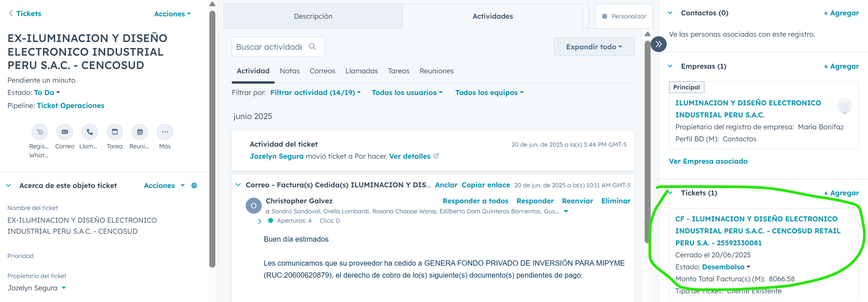Click Copiar enlace on the email

[x=485, y=185]
